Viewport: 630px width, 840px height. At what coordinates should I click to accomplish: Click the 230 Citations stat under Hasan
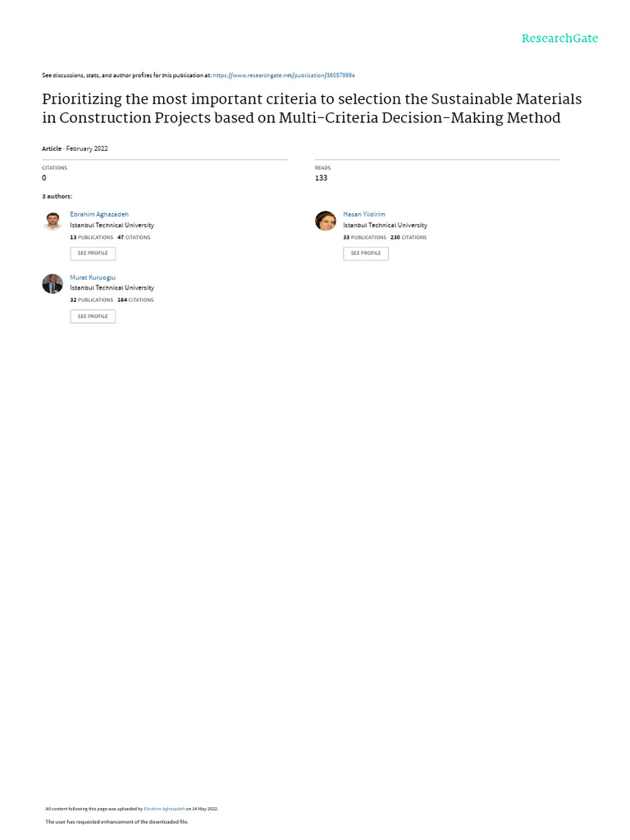(409, 237)
